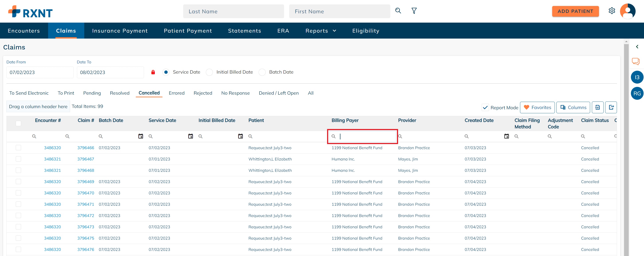
Task: Open the Insurance Payment tab
Action: [120, 31]
